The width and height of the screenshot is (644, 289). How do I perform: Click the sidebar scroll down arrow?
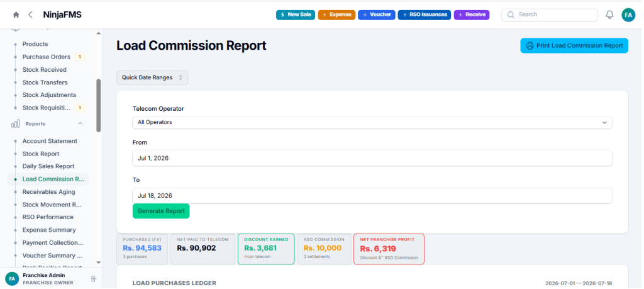pyautogui.click(x=98, y=263)
